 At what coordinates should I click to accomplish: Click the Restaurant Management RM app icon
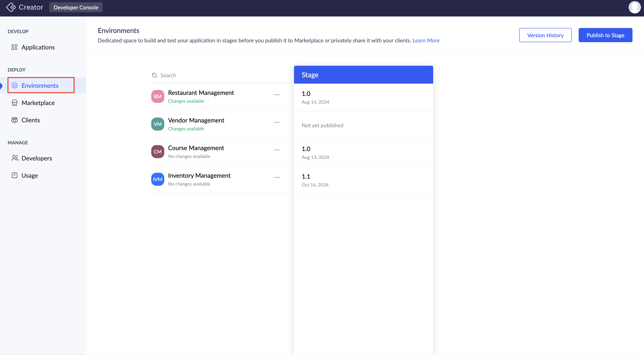158,96
